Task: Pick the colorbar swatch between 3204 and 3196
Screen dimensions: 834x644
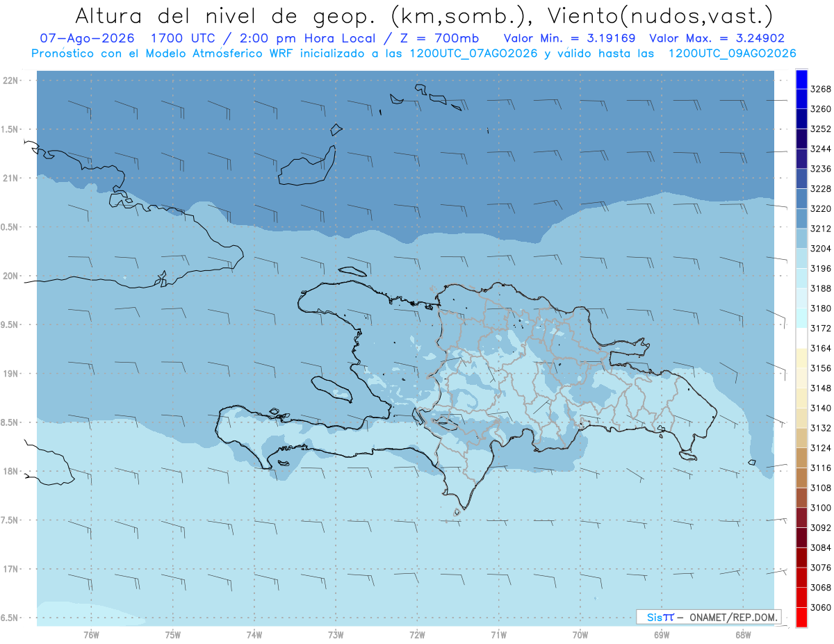Action: pos(801,258)
